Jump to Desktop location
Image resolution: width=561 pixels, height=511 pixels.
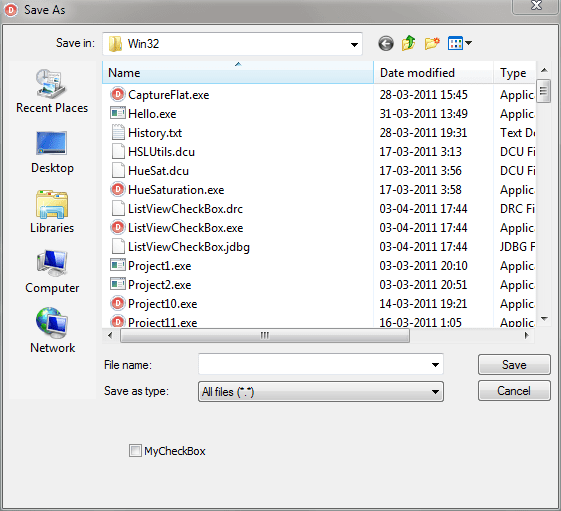click(x=52, y=152)
